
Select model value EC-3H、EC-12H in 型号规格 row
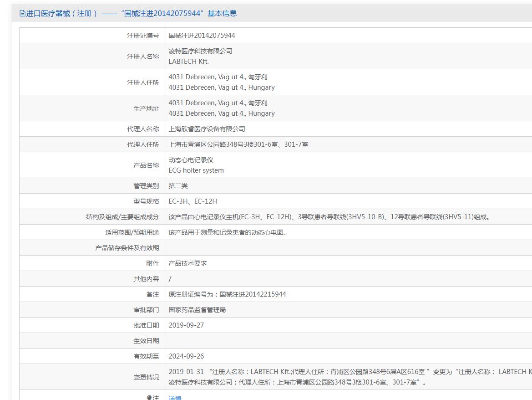click(193, 201)
